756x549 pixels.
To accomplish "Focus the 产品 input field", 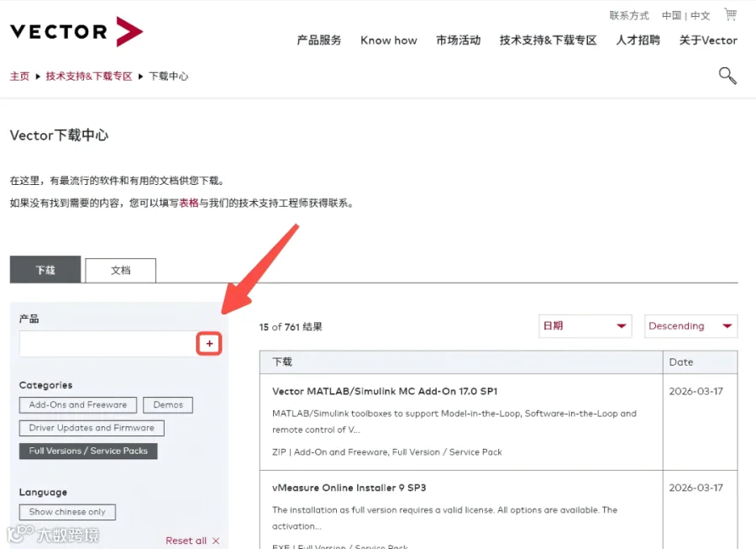I will click(108, 344).
